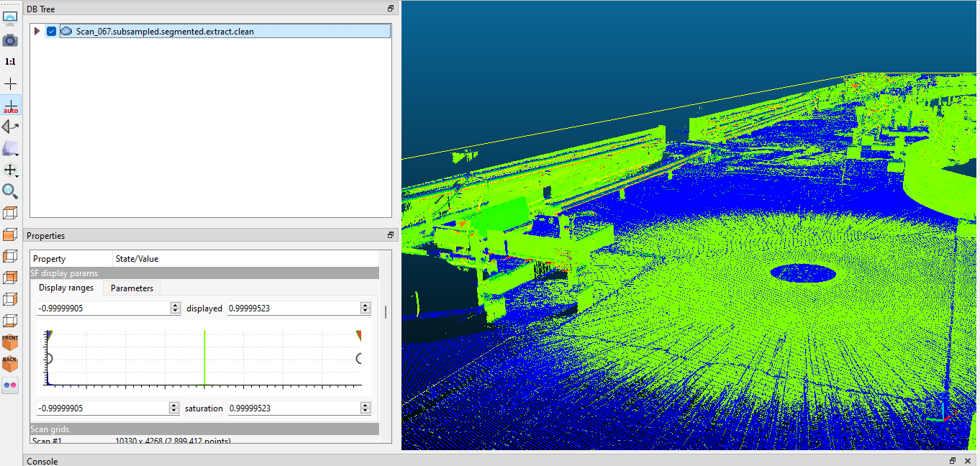Click the Properties panel title
980x466 pixels.
coord(45,235)
